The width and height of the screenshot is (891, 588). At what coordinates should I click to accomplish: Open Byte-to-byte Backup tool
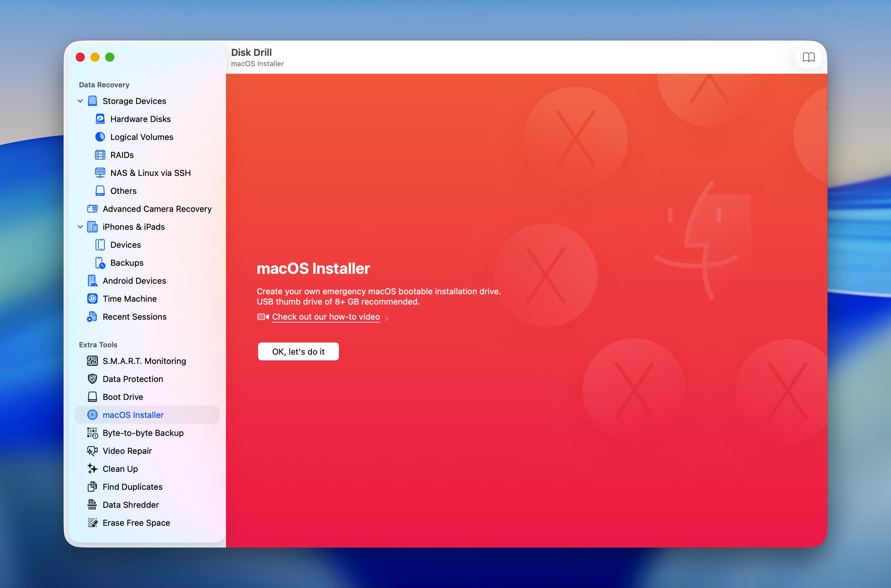click(147, 433)
